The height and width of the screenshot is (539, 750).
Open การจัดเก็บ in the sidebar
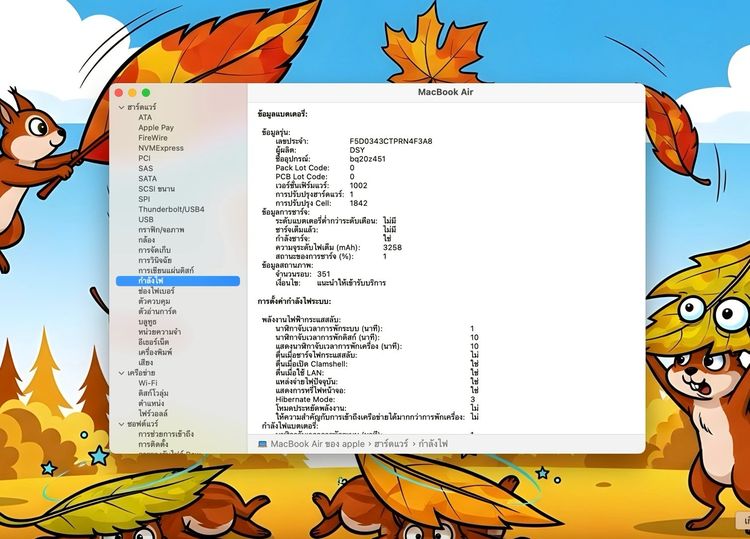[154, 250]
